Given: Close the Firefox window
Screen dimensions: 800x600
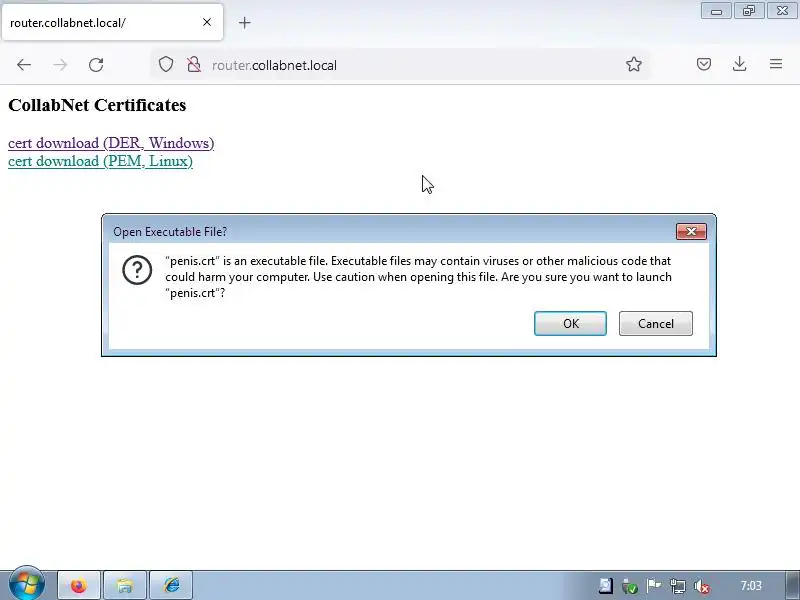Looking at the screenshot, I should [x=782, y=11].
